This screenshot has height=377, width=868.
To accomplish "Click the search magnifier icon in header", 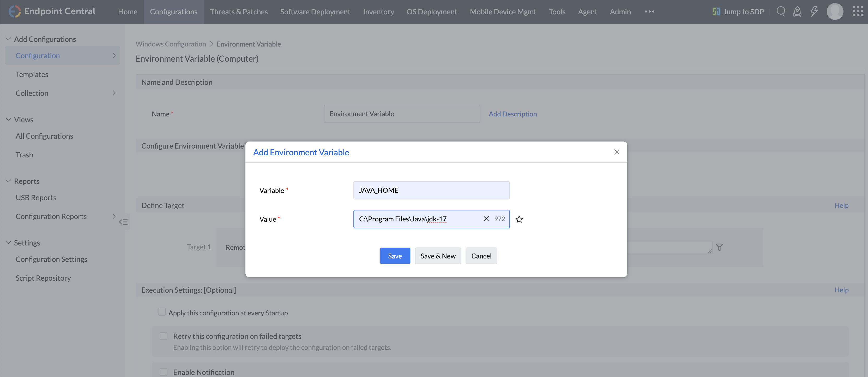I will click(780, 11).
